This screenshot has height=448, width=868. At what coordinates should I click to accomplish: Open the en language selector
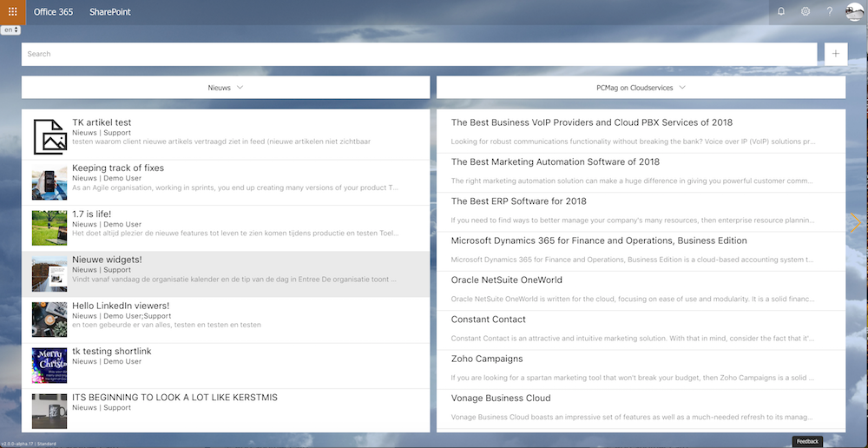pyautogui.click(x=10, y=30)
